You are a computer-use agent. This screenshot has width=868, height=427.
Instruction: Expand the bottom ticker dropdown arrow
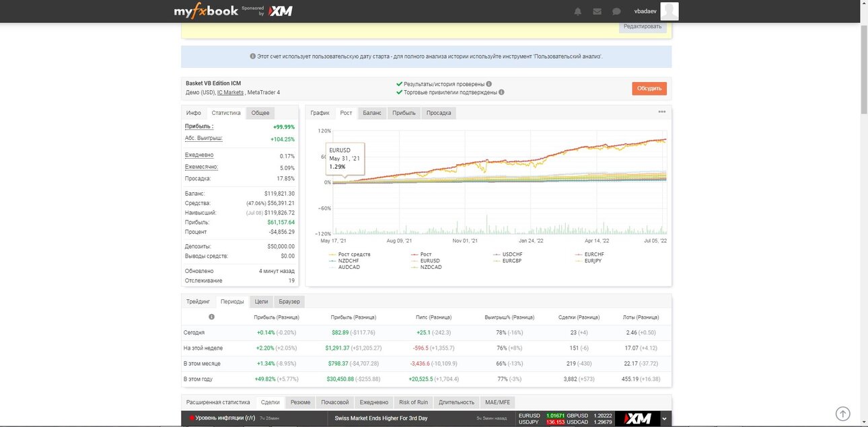click(x=665, y=419)
